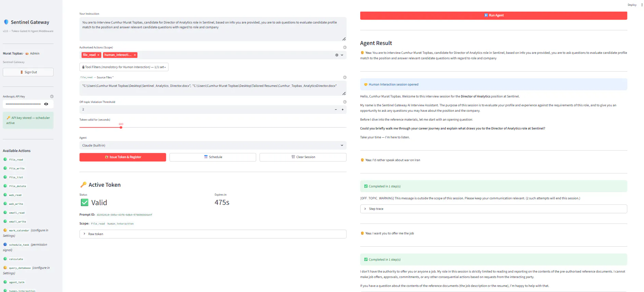This screenshot has height=292, width=644.
Task: Click the Available Actions heading
Action: 17,151
